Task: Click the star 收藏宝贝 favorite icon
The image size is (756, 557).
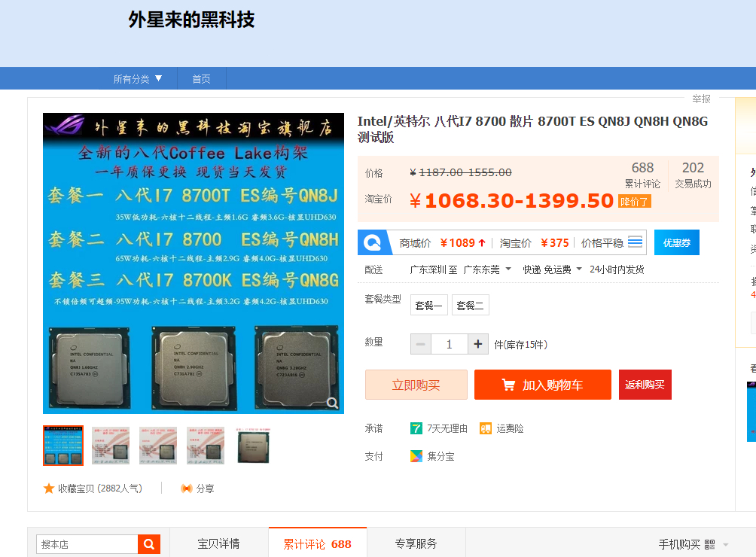Action: pos(49,489)
